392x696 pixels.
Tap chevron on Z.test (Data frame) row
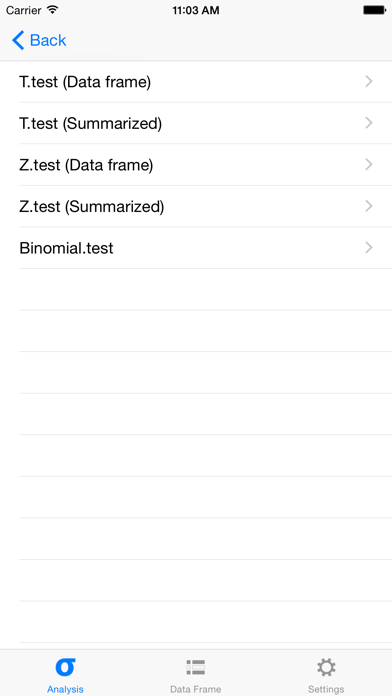point(368,165)
